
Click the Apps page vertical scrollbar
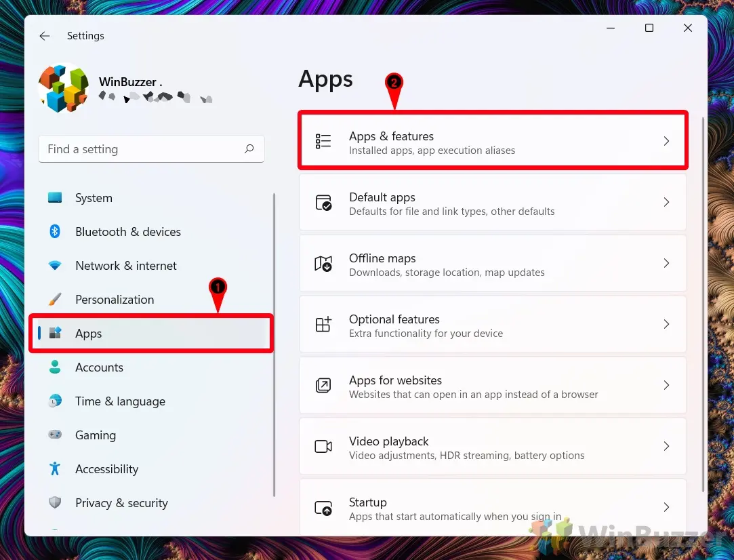tap(703, 304)
